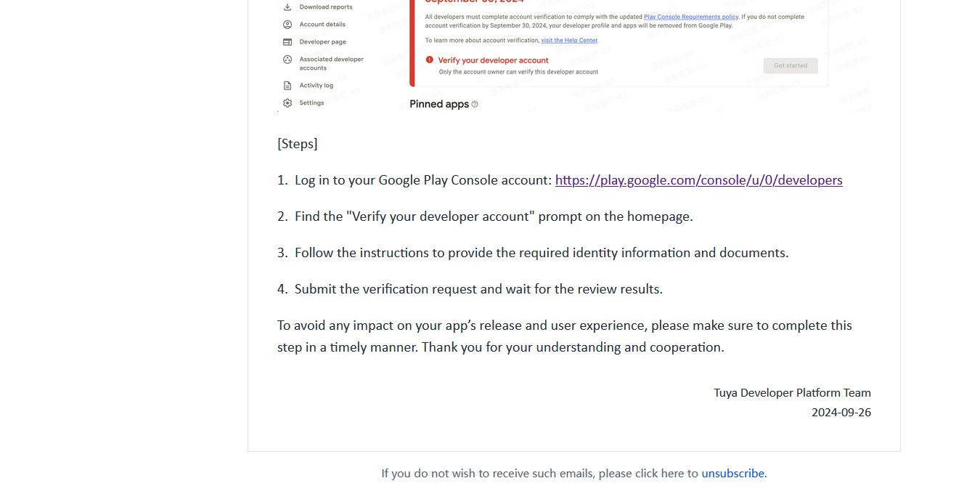
Task: Open the Google Play Console developers URL
Action: (x=698, y=179)
